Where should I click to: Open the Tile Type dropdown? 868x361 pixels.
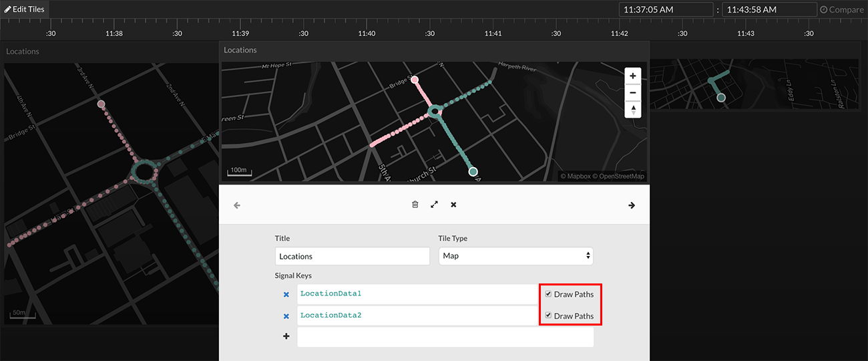click(x=515, y=256)
